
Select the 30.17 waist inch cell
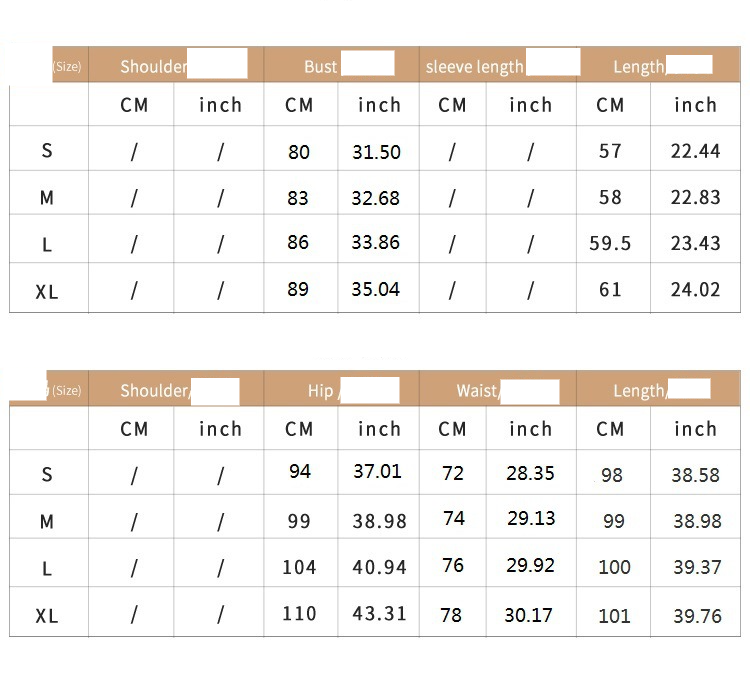coord(529,615)
